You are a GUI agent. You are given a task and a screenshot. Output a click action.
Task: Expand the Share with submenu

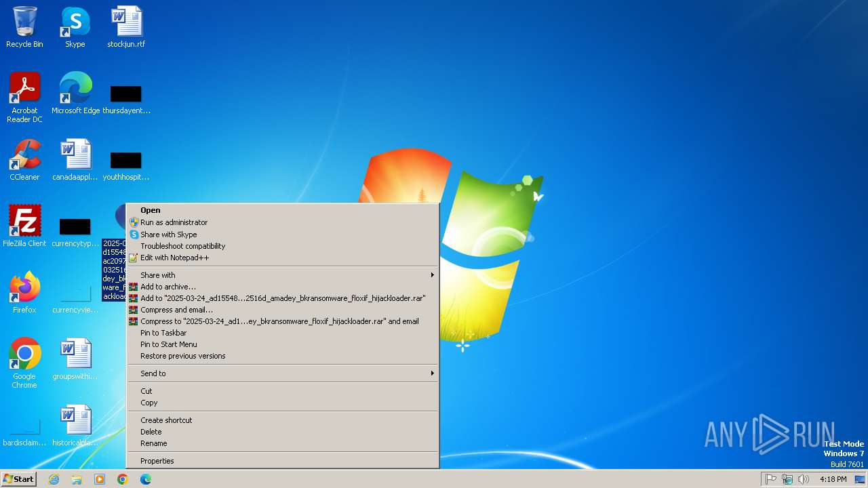click(x=283, y=275)
